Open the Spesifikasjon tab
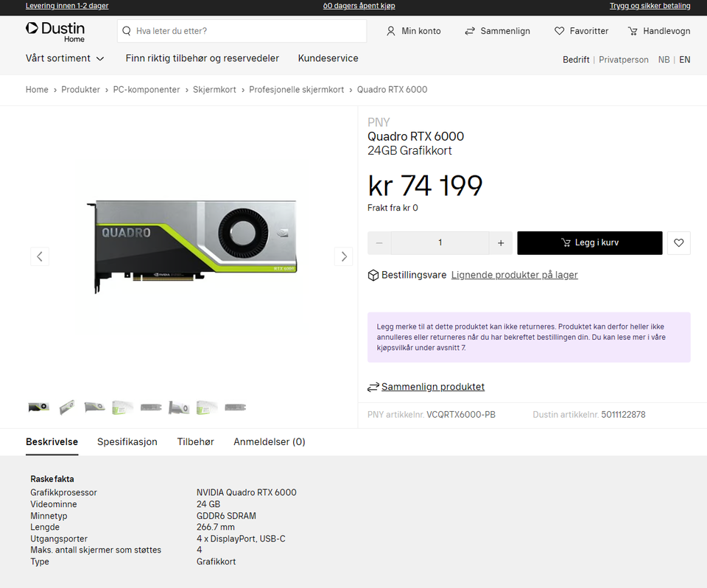This screenshot has height=588, width=707. 127,442
